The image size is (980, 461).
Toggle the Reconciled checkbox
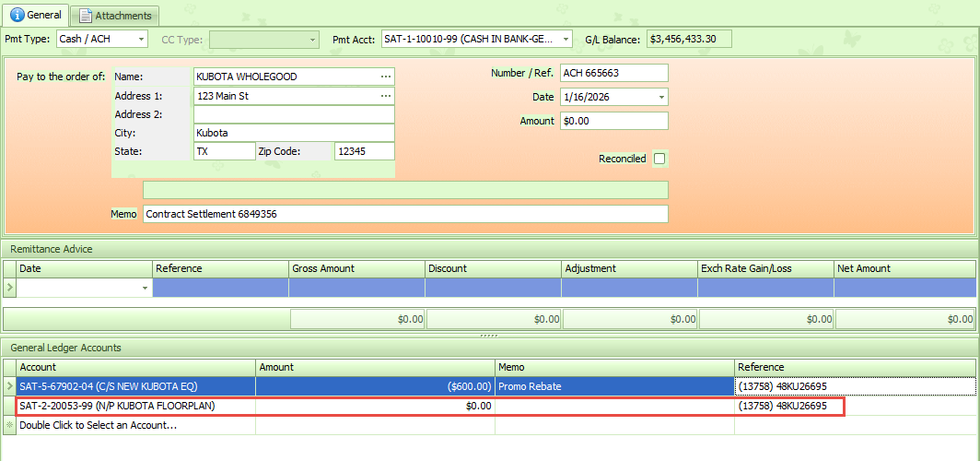pyautogui.click(x=659, y=159)
